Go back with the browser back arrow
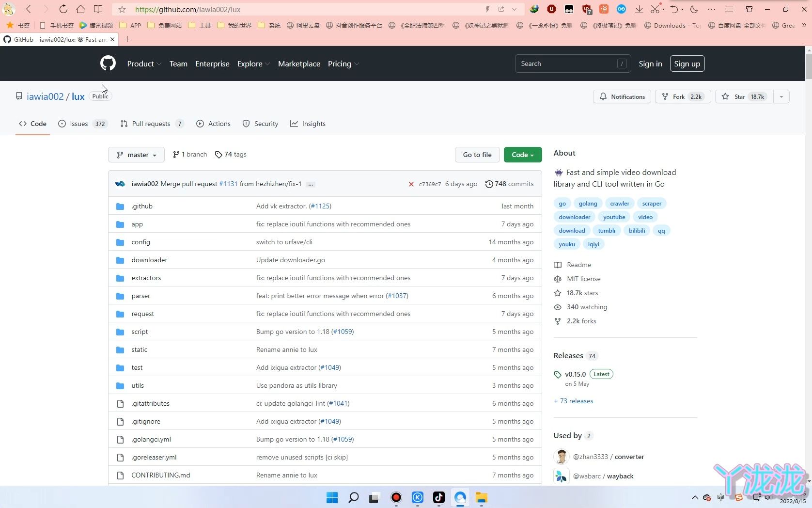 pyautogui.click(x=29, y=9)
